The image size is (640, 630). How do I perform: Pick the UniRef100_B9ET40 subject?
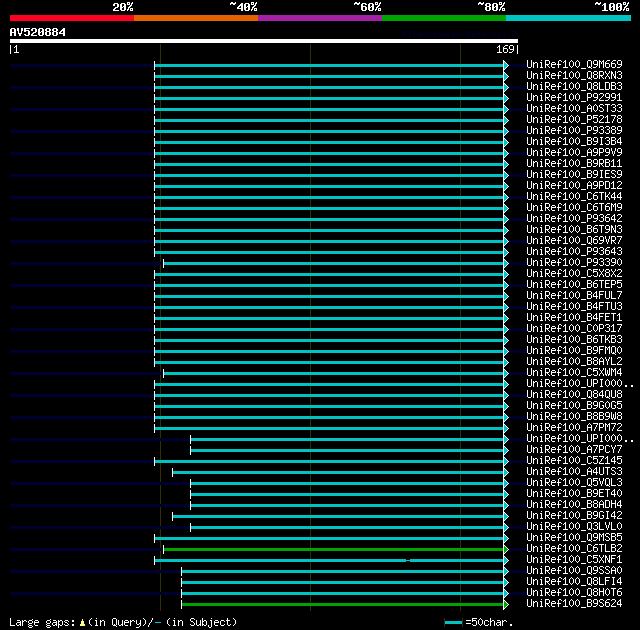(x=574, y=494)
